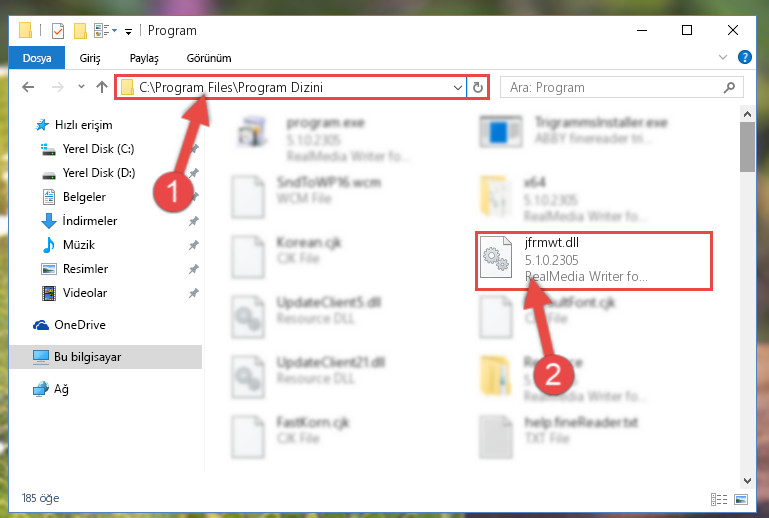Click the Back navigation arrow
Image resolution: width=769 pixels, height=518 pixels.
point(28,87)
